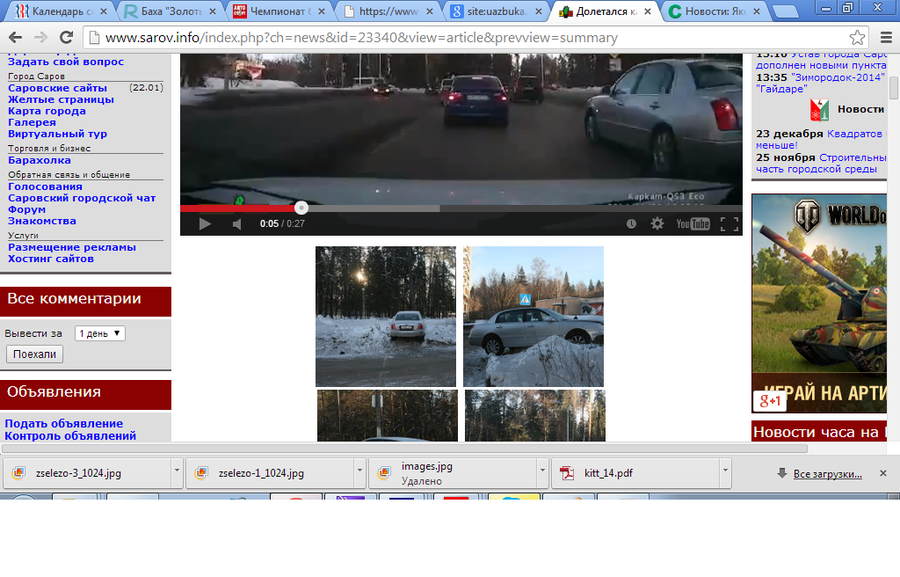Play the embedded YouTube video
Image resolution: width=900 pixels, height=577 pixels.
[205, 224]
